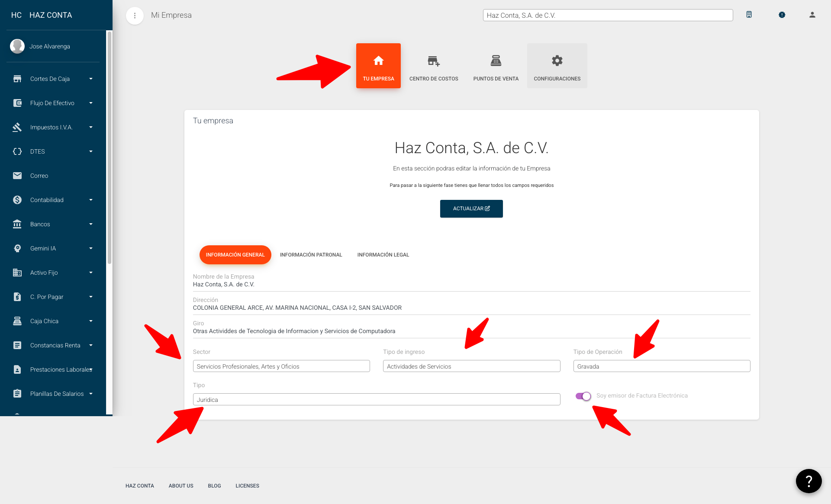Click the Giro value text
Screen dimensions: 831x504
pyautogui.click(x=294, y=331)
